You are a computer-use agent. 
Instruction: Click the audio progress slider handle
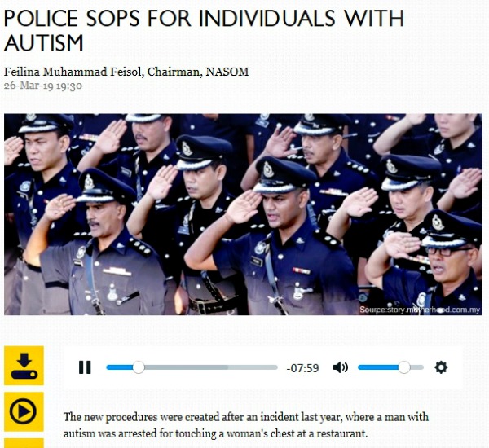(139, 367)
